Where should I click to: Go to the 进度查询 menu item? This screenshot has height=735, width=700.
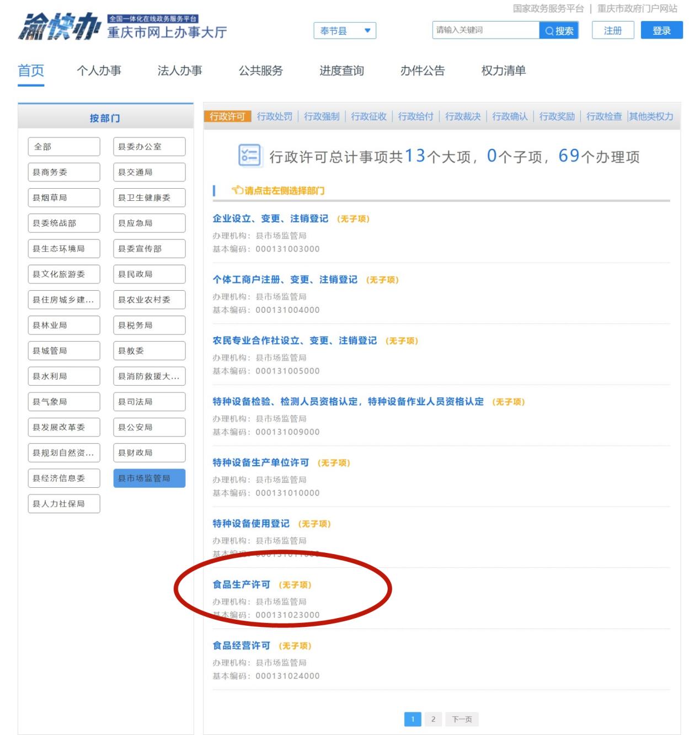click(341, 71)
